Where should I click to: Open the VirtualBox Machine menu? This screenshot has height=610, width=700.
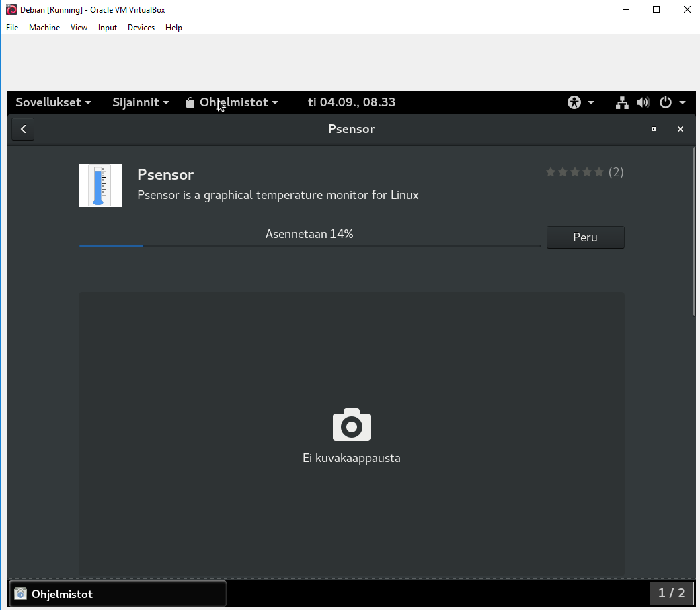(44, 28)
